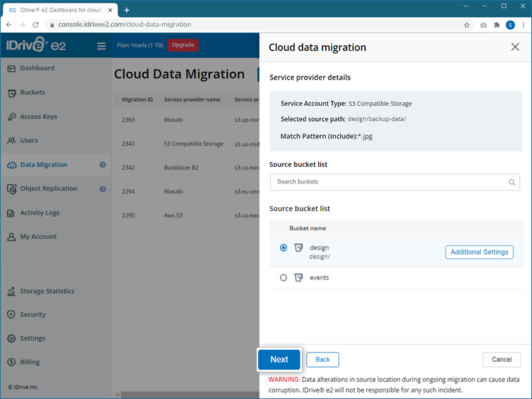The width and height of the screenshot is (532, 399).
Task: Click the Data Migration help icon
Action: click(x=103, y=165)
